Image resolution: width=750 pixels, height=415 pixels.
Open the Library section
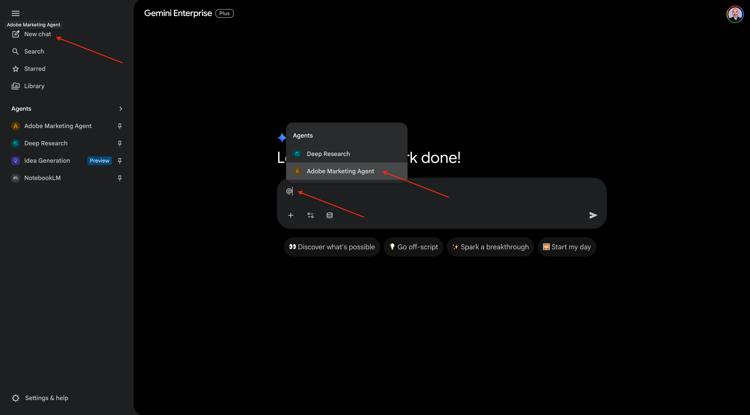pos(34,86)
